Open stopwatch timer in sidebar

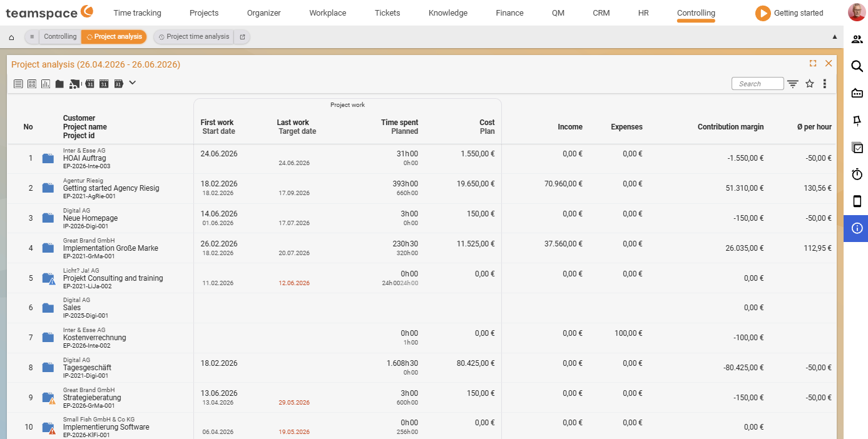coord(857,174)
